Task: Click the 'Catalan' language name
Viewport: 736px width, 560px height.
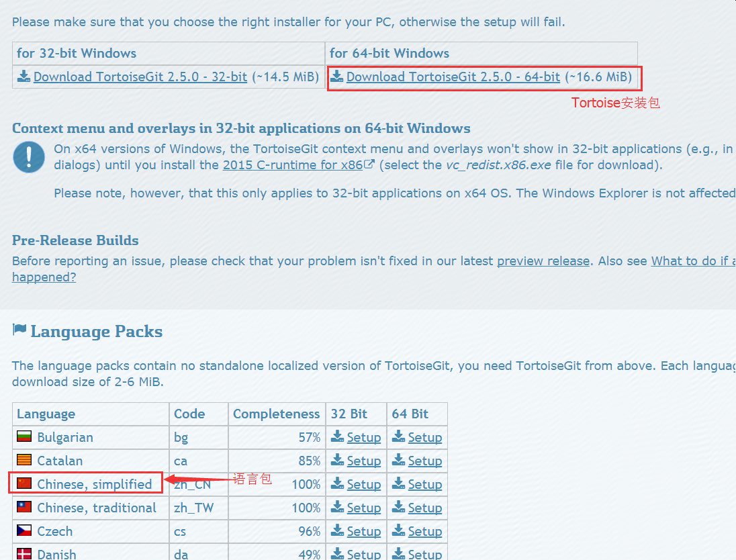Action: 60,461
